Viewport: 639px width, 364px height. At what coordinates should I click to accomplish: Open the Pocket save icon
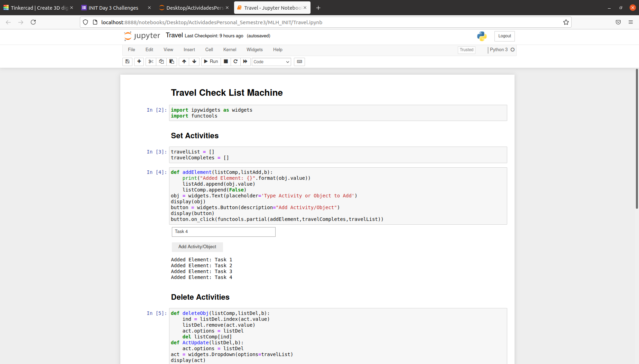[x=618, y=22]
